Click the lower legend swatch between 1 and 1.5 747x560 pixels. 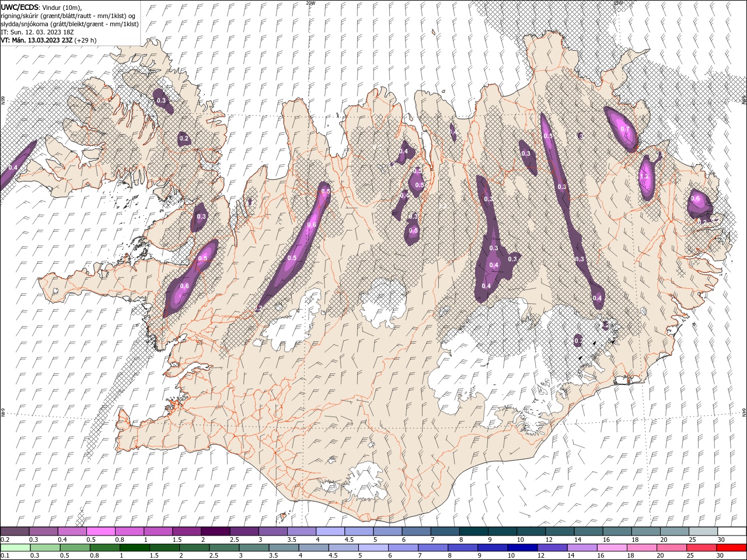tap(135, 547)
